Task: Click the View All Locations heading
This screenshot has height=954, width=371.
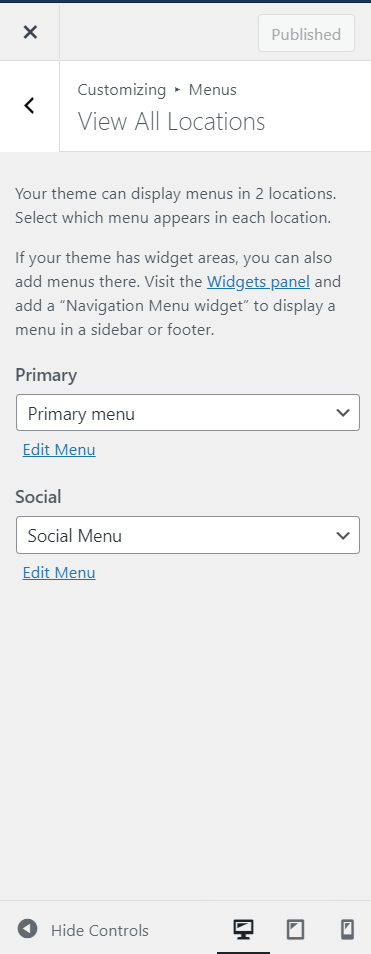Action: pyautogui.click(x=172, y=122)
